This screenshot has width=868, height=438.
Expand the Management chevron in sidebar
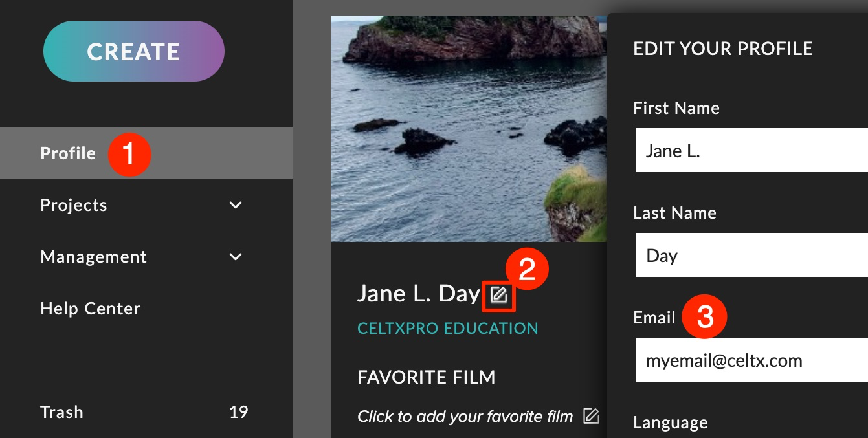coord(236,257)
